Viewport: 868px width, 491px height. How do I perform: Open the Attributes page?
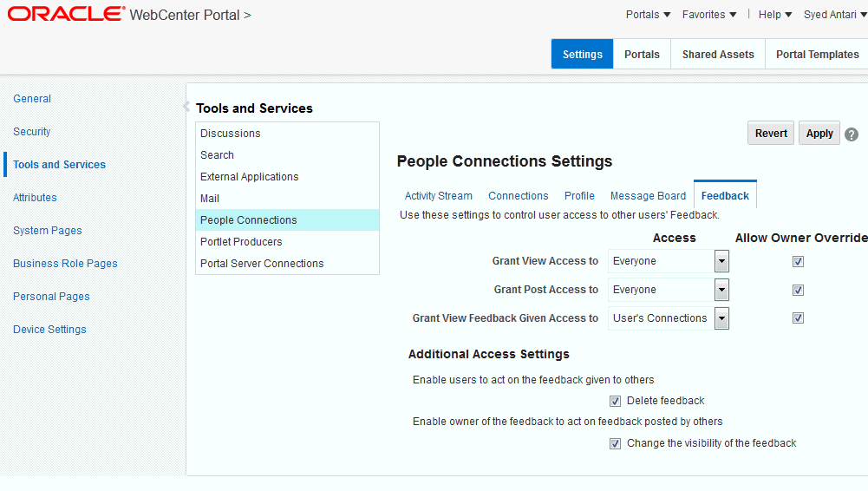pyautogui.click(x=35, y=198)
